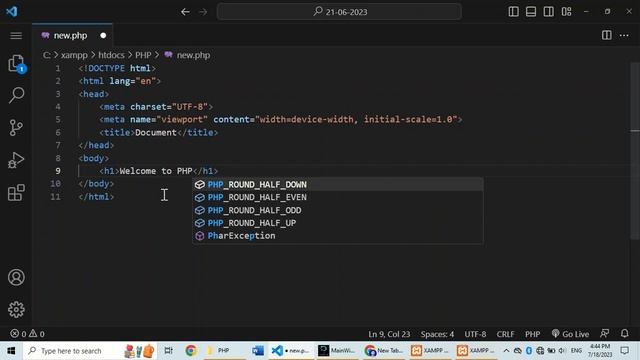Start Go Live server
The height and width of the screenshot is (360, 640).
(x=570, y=334)
